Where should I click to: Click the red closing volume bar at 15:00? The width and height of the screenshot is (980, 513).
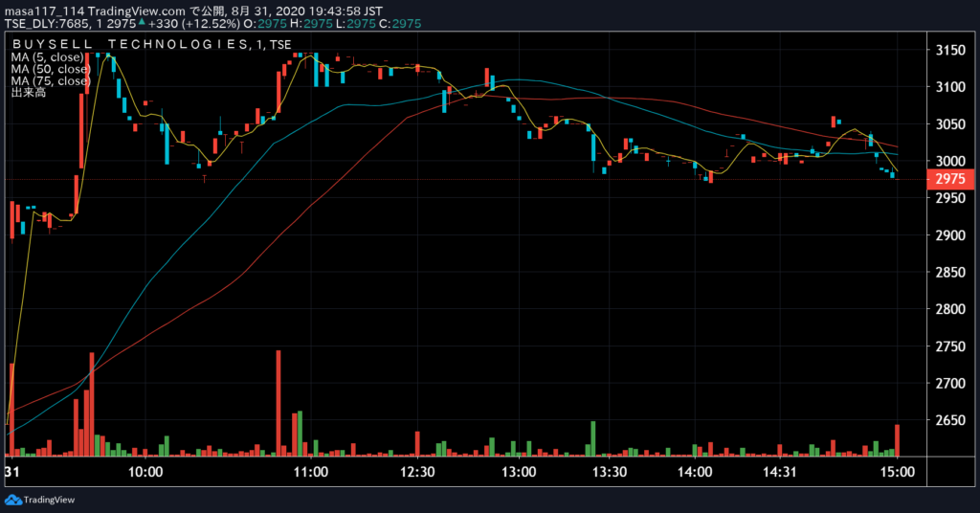click(898, 440)
